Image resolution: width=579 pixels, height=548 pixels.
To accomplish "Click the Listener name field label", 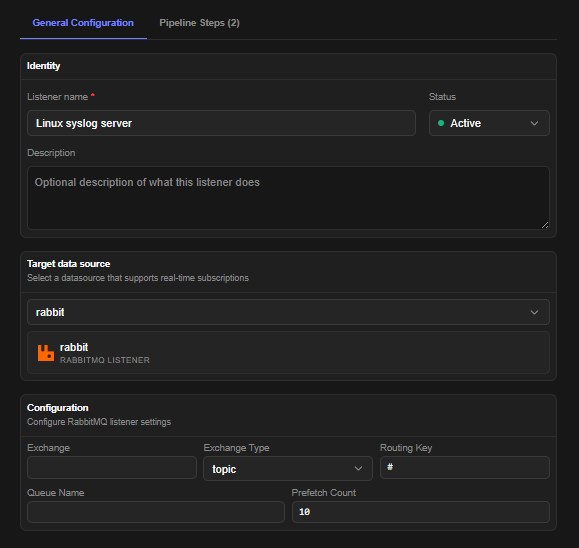I will (x=58, y=97).
